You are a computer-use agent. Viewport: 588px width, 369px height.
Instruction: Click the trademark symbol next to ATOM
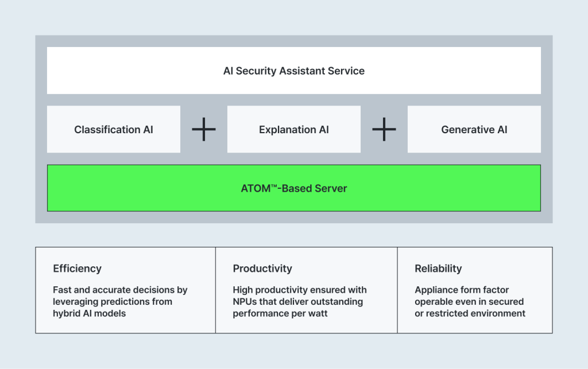(x=269, y=186)
